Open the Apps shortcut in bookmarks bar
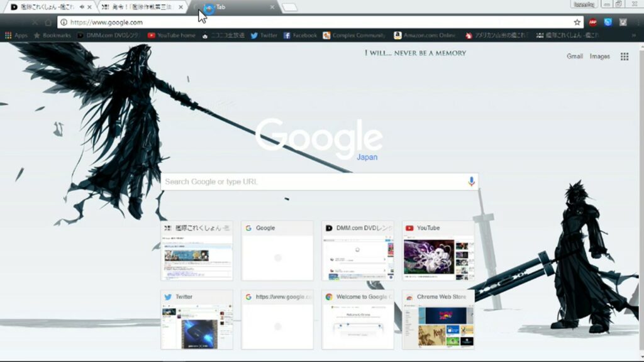644x362 pixels. pyautogui.click(x=16, y=36)
